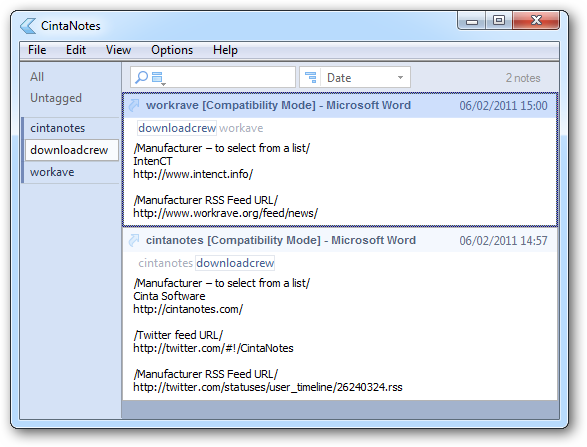587x447 pixels.
Task: Open the search options dropdown icon
Action: pyautogui.click(x=158, y=78)
